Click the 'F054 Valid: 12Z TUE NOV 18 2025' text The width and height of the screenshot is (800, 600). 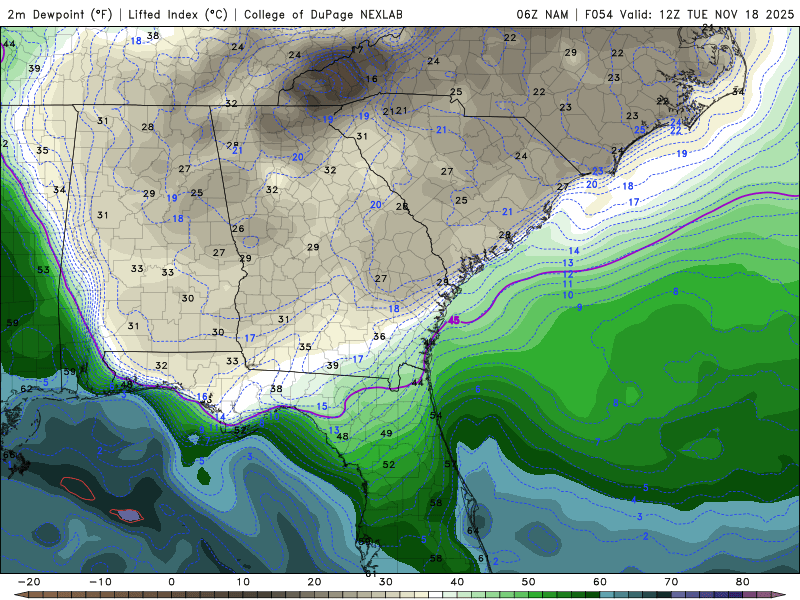(x=689, y=14)
